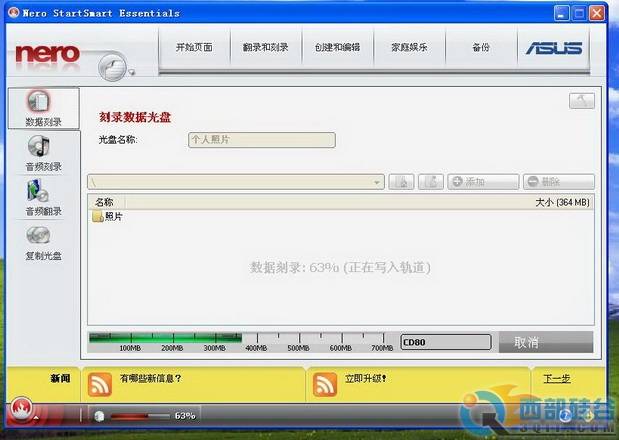
Task: Click the 下一步 next link
Action: (557, 378)
